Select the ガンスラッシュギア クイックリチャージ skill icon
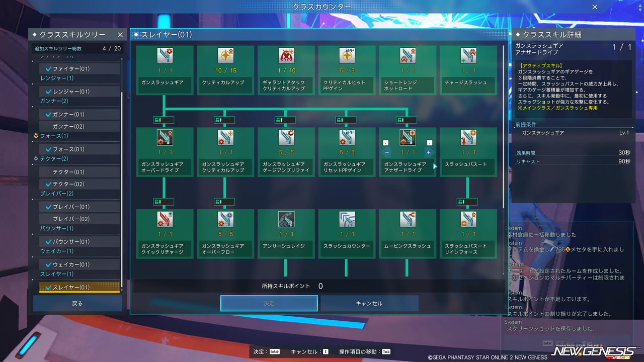 click(165, 219)
